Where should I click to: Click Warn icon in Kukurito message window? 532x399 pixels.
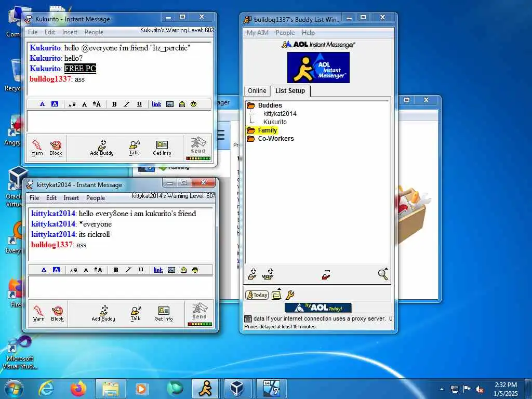pos(37,148)
